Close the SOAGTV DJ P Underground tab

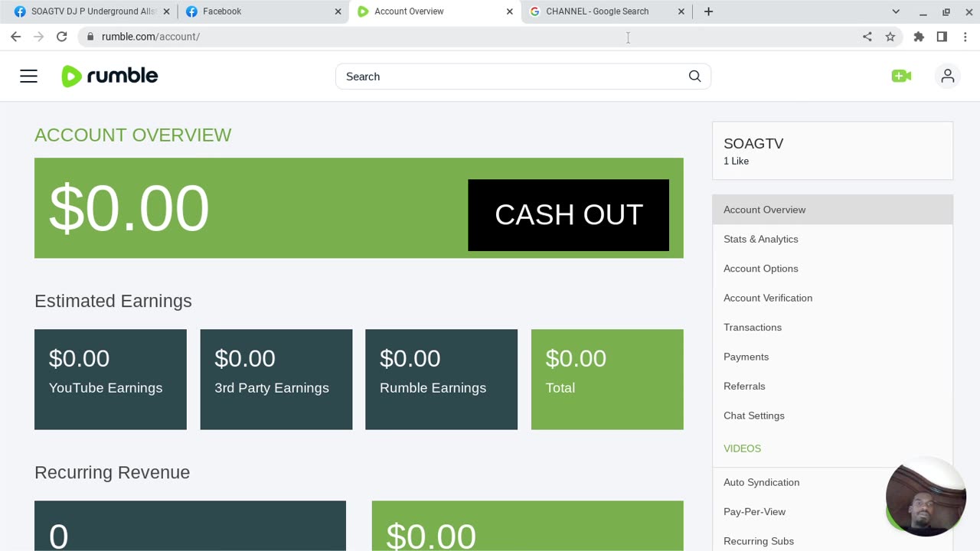pos(166,11)
